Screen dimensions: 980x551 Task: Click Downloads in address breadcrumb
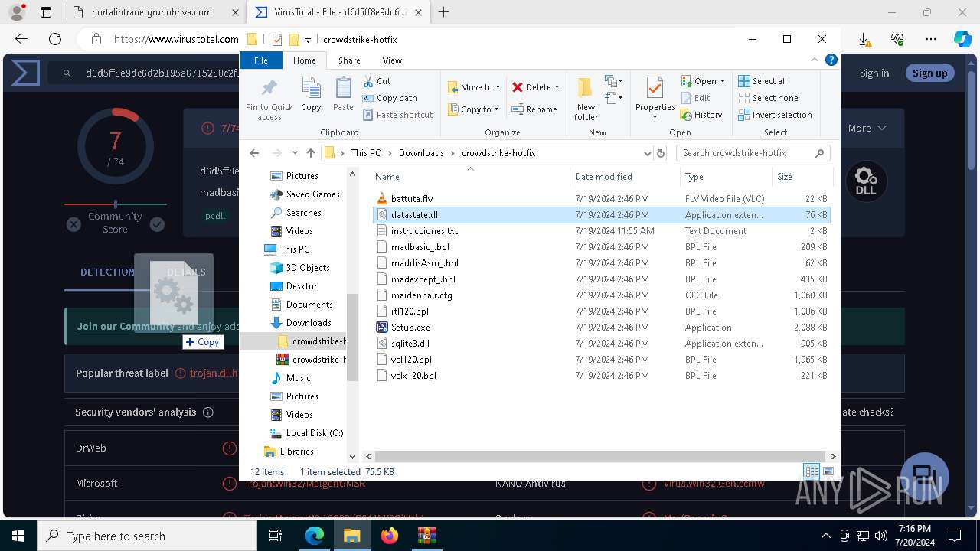421,153
